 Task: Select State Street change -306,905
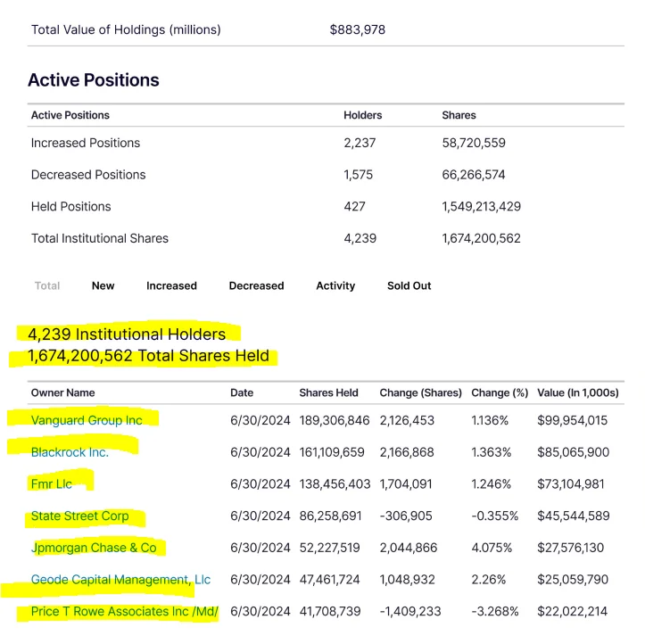click(406, 516)
